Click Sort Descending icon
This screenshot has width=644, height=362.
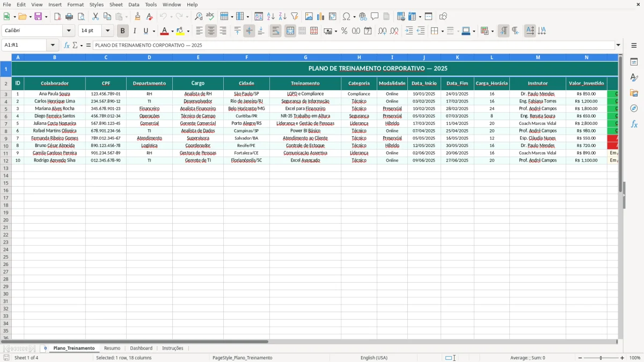[283, 17]
